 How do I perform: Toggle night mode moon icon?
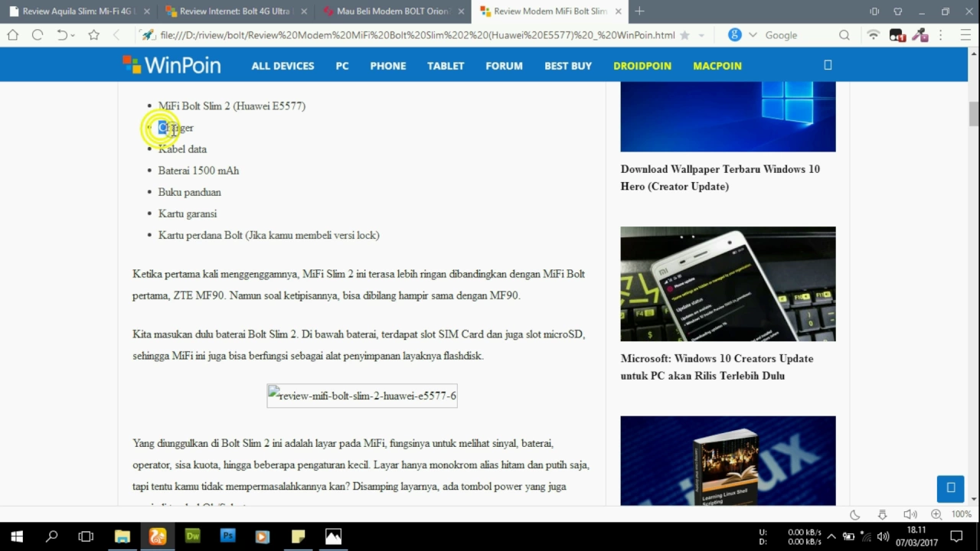(x=855, y=514)
